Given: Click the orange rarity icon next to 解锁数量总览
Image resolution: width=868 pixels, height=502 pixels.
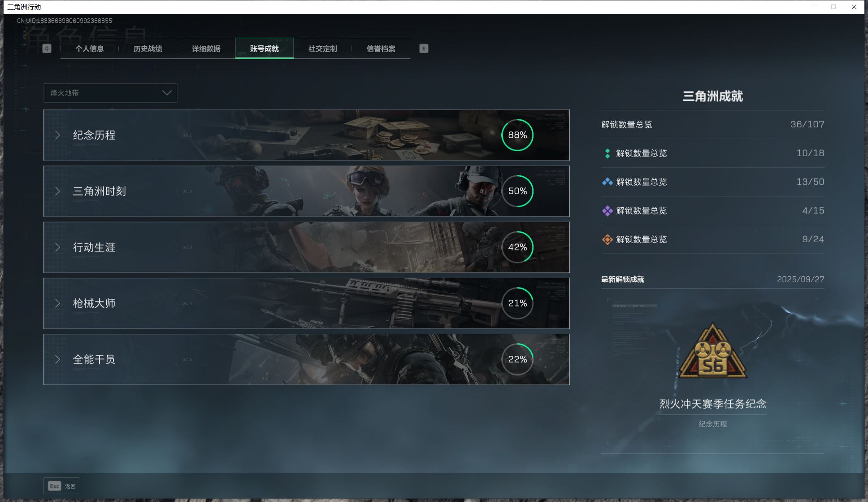Looking at the screenshot, I should (x=607, y=239).
